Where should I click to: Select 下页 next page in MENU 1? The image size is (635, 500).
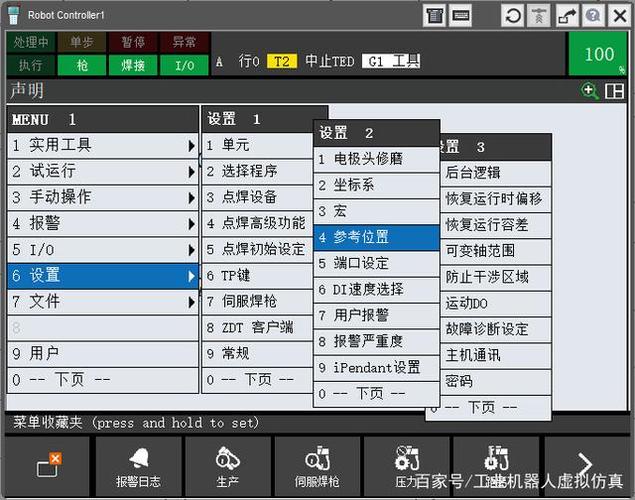pos(103,380)
